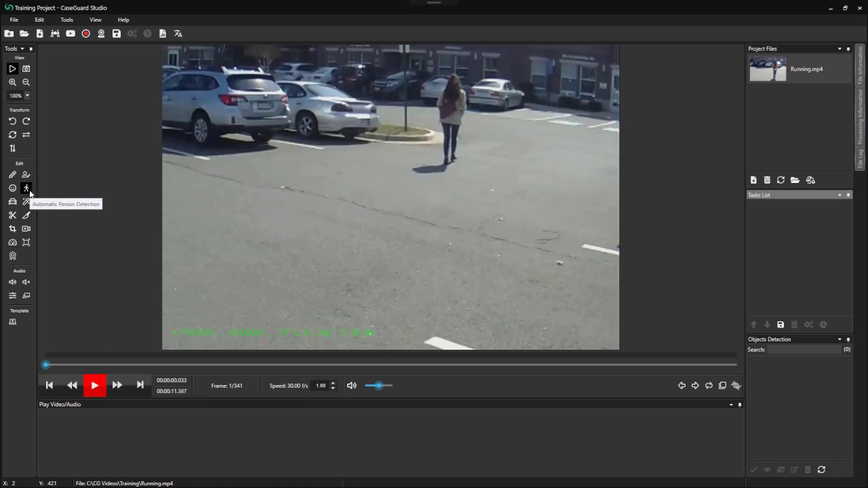Open the Tools menu

click(x=66, y=20)
